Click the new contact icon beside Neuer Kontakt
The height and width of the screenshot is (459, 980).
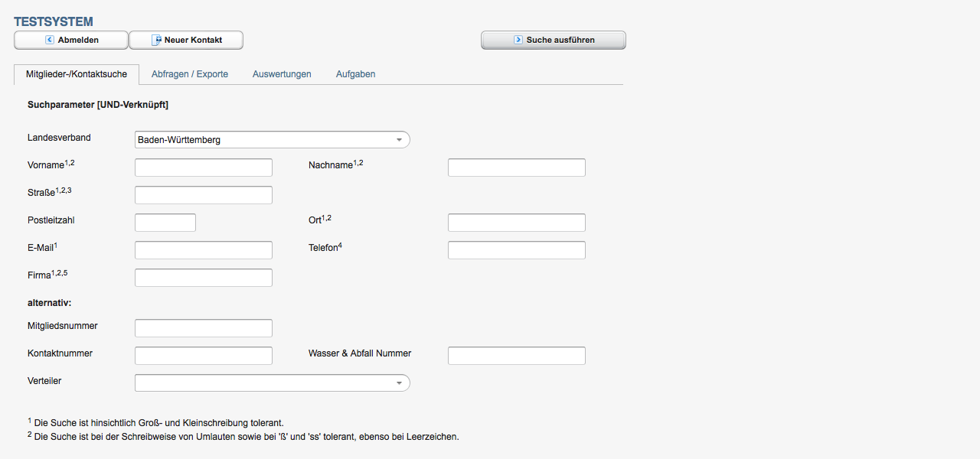[x=156, y=40]
